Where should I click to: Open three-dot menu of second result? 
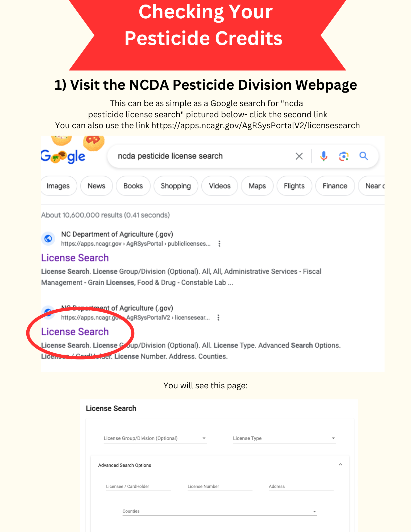(218, 318)
